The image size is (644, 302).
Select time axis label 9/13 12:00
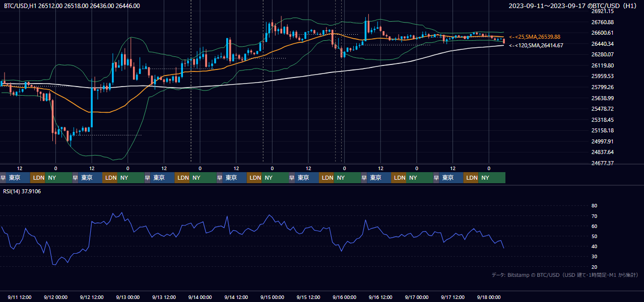point(164,297)
